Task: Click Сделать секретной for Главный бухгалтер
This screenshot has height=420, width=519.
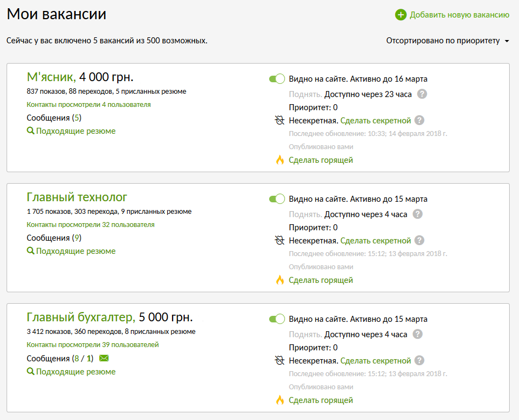Action: click(x=375, y=361)
